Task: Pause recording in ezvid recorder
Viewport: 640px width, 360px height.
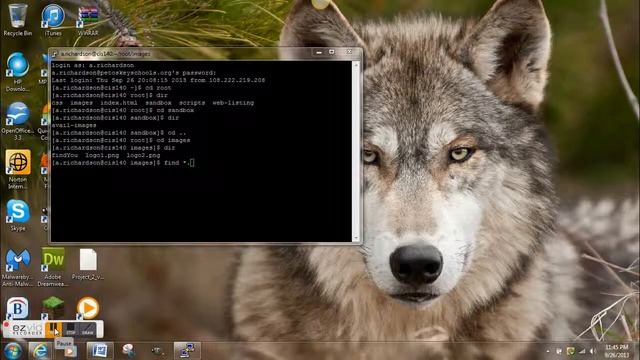Action: point(53,329)
